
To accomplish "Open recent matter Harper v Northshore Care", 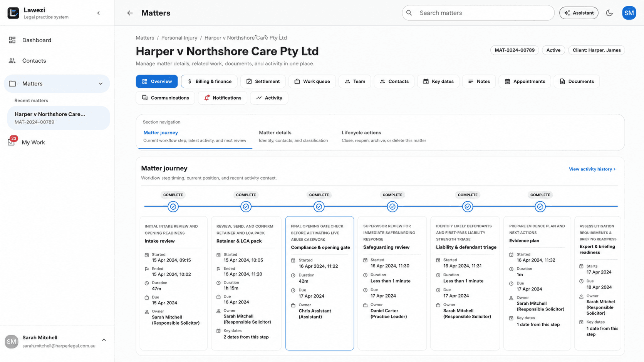I will [59, 118].
